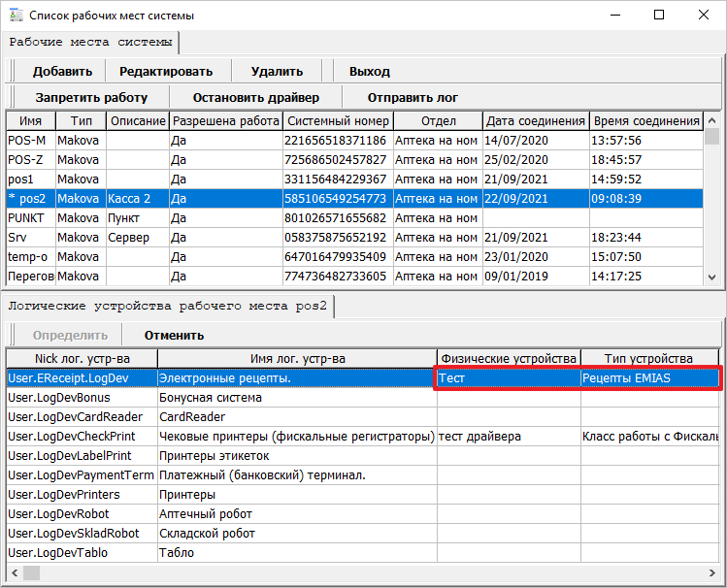
Task: Click the Тип устройства column header
Action: tap(648, 359)
